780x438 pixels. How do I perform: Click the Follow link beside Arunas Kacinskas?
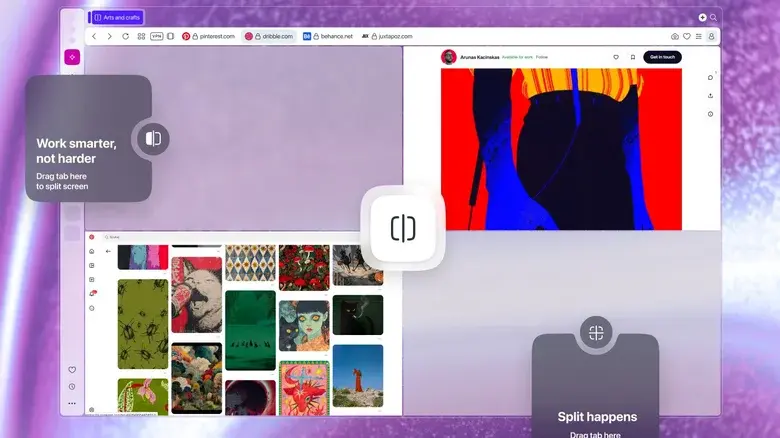(541, 57)
